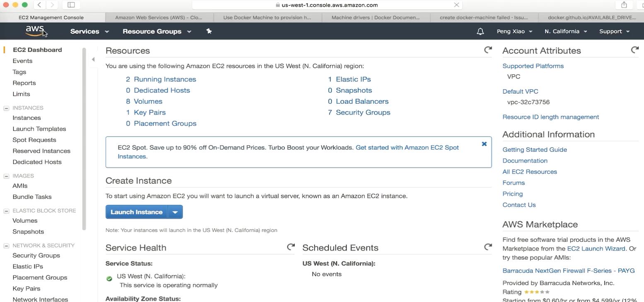The image size is (644, 302).
Task: Open the Placement Groups resource link
Action: [x=165, y=124]
